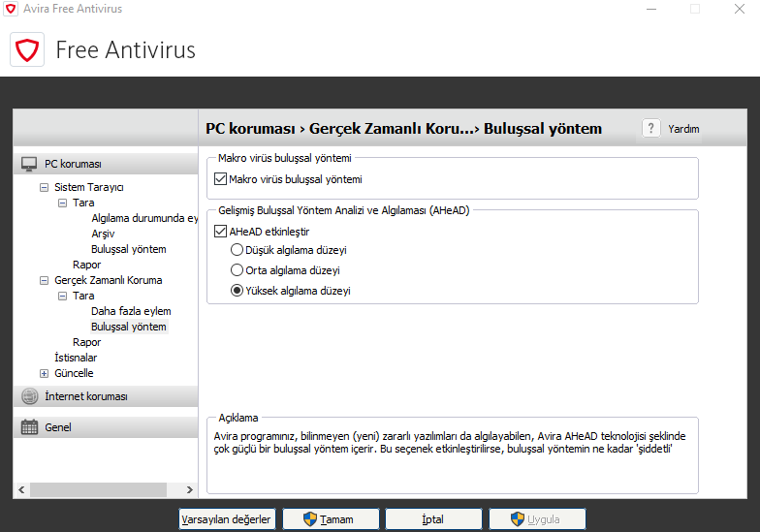Click the PC koruması monitor icon
The image size is (760, 532).
[x=29, y=165]
